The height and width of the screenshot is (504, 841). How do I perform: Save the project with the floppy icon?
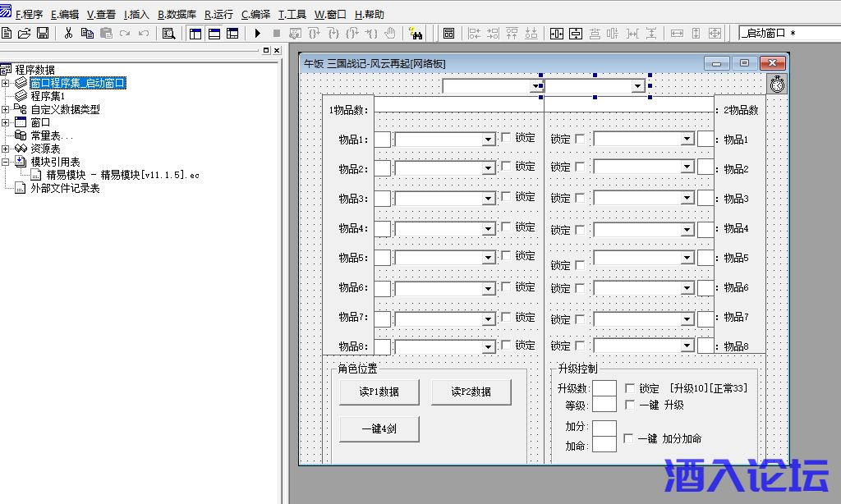point(43,34)
